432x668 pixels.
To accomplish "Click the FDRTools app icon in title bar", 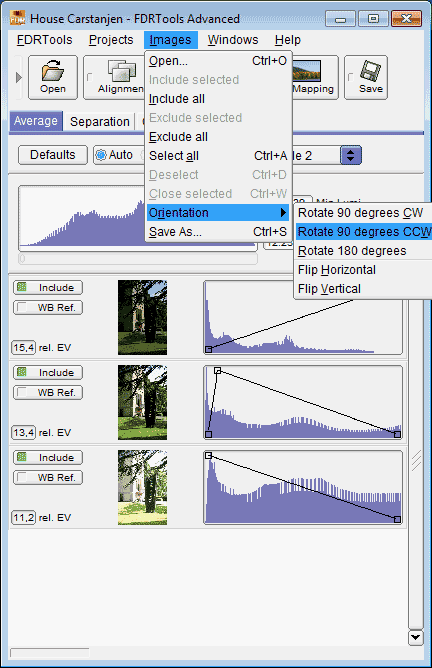I will [17, 18].
